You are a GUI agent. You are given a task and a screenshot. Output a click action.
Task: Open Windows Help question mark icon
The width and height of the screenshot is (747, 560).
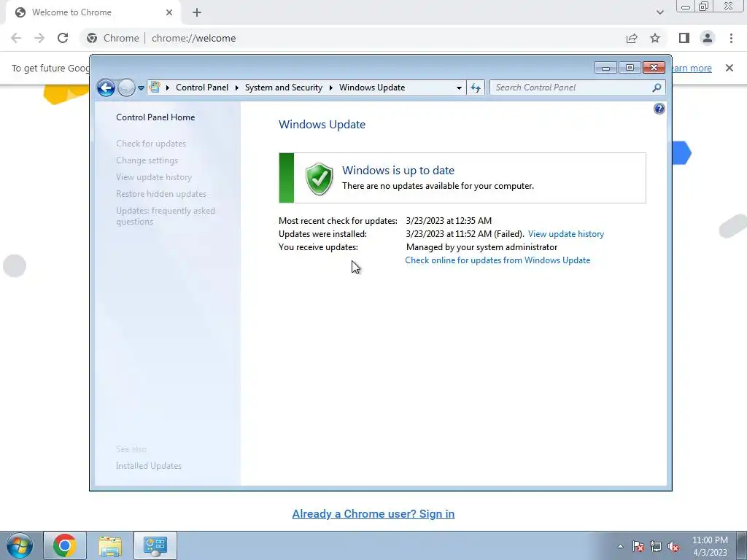coord(659,109)
